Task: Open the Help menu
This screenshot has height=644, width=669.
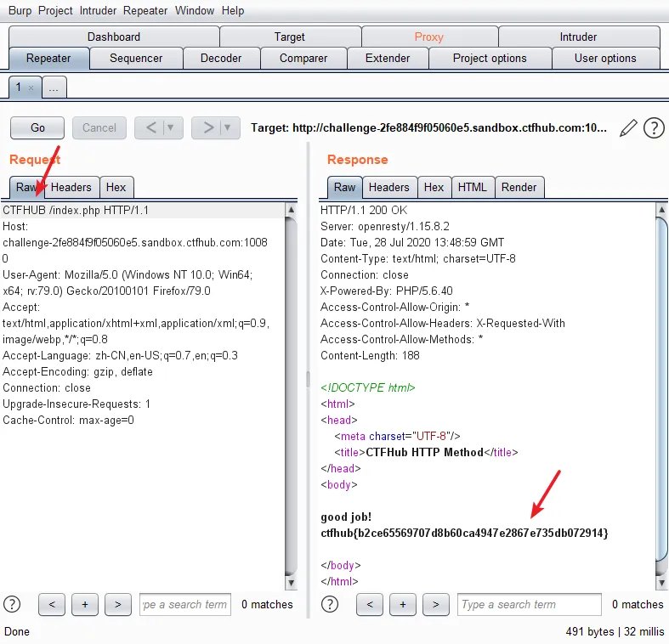Action: pos(233,11)
